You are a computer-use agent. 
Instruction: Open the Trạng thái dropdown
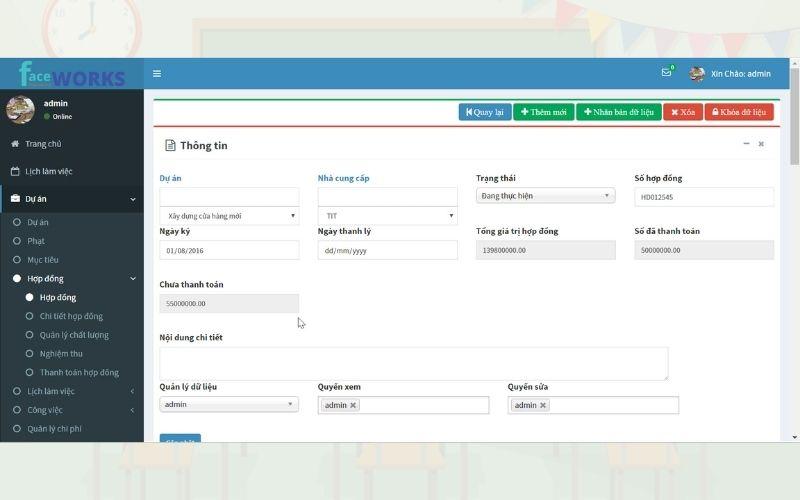[545, 196]
